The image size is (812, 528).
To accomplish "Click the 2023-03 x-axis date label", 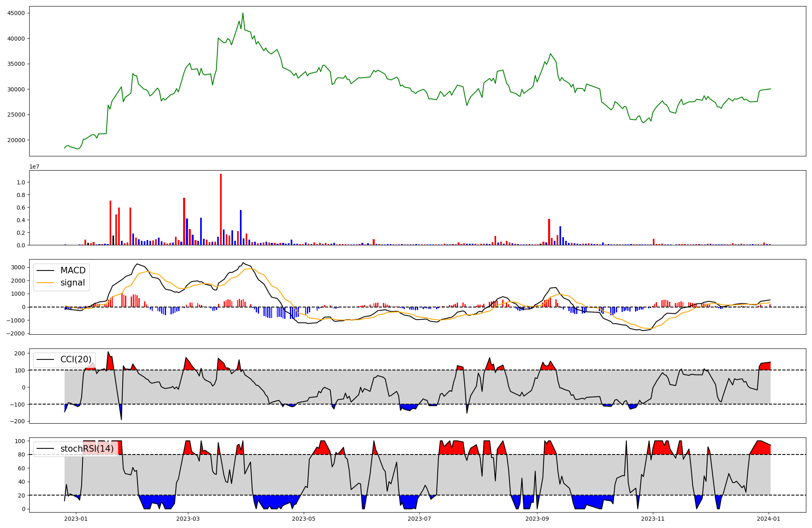I will coord(188,519).
